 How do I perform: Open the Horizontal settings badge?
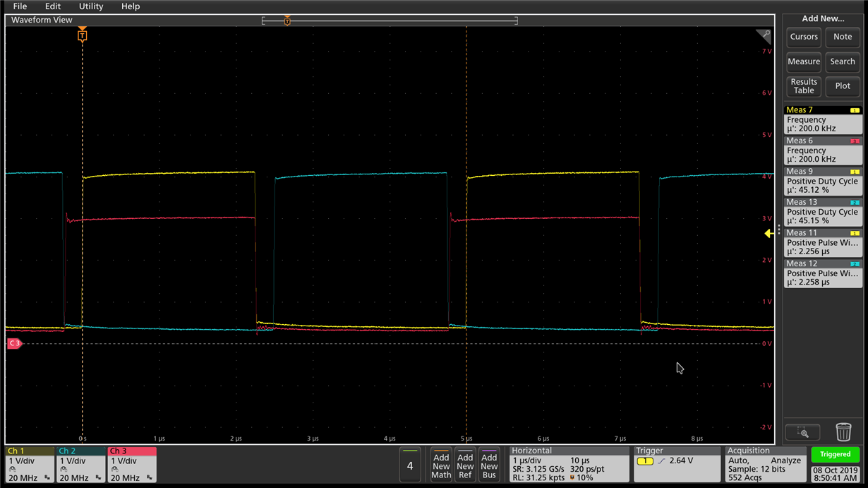coord(569,465)
